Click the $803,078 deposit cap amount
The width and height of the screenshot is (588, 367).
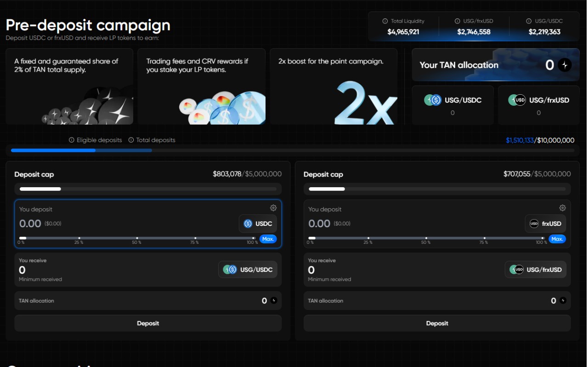[x=227, y=174]
